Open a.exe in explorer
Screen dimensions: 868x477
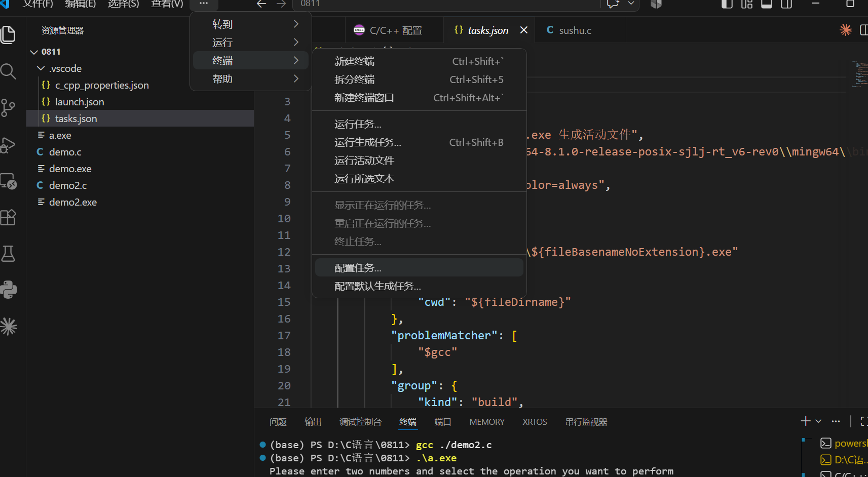[60, 135]
